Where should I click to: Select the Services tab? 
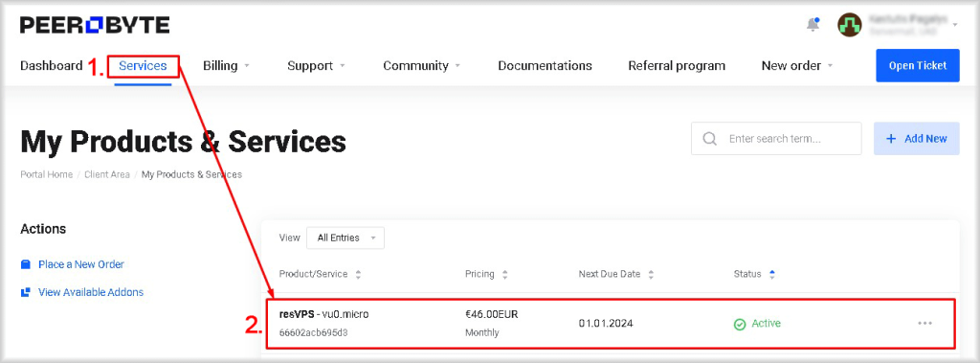144,66
